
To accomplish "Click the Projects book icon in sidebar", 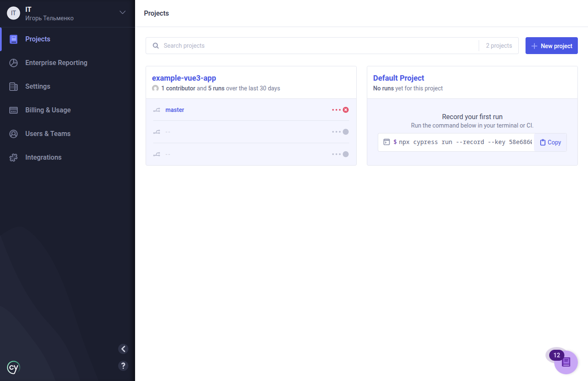I will coord(14,39).
